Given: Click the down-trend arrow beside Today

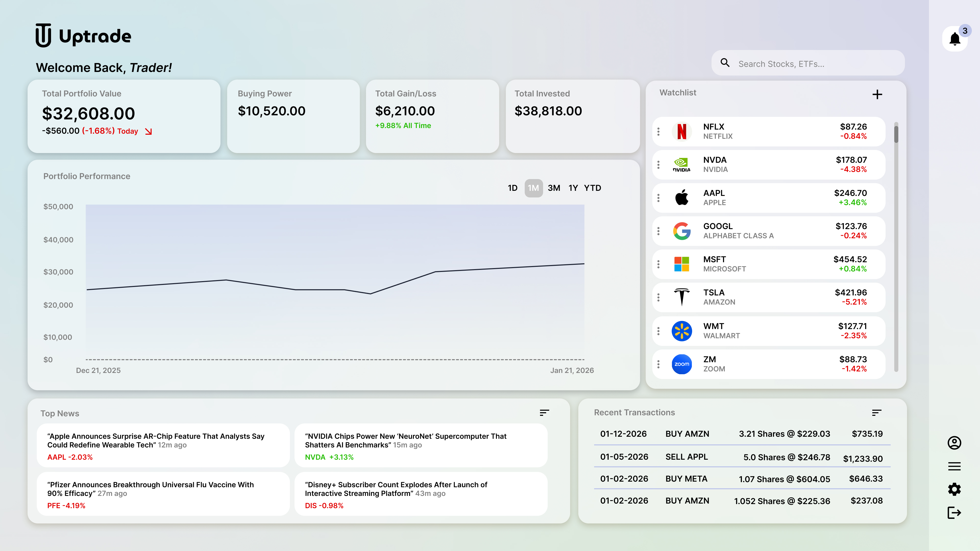Looking at the screenshot, I should pos(148,131).
